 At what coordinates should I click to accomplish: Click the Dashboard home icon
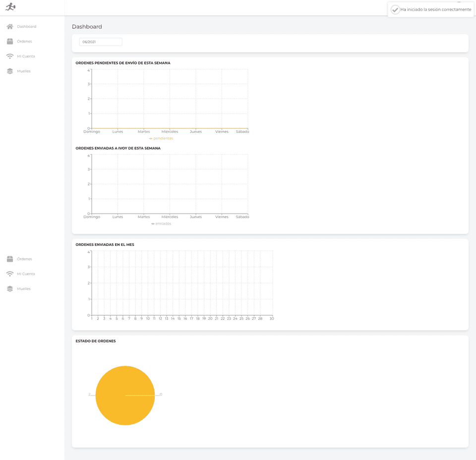point(10,27)
